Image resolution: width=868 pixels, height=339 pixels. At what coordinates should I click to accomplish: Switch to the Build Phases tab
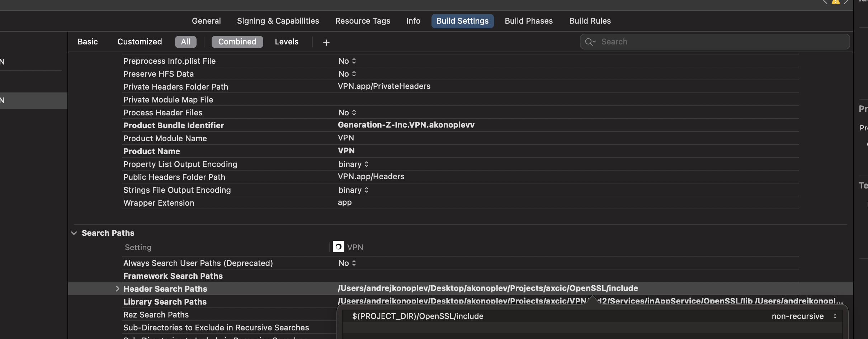pyautogui.click(x=528, y=21)
